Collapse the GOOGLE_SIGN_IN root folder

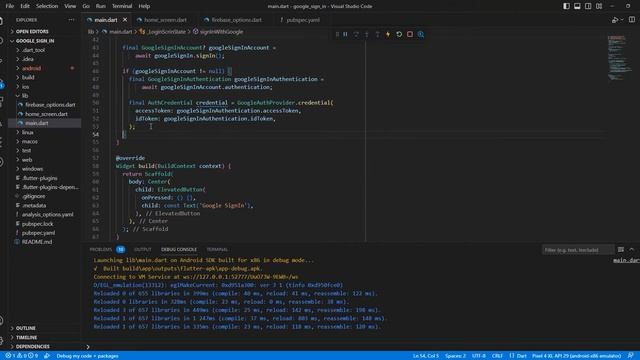(x=44, y=41)
